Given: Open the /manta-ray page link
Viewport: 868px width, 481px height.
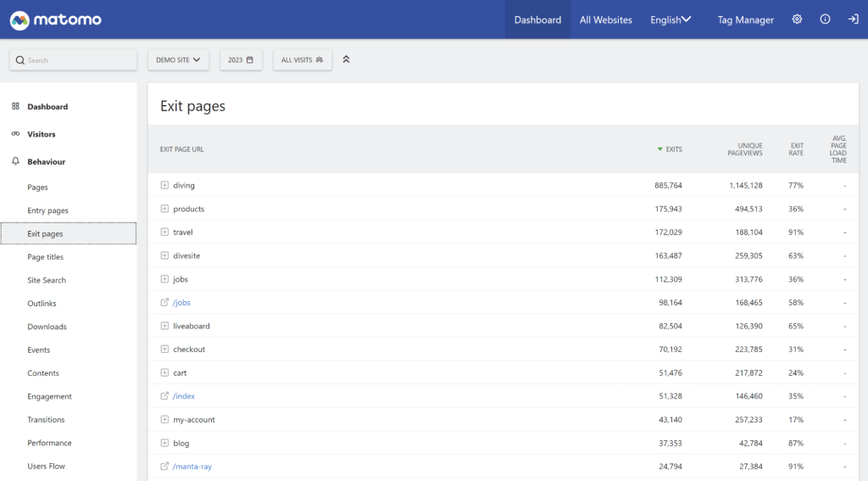Looking at the screenshot, I should click(192, 467).
